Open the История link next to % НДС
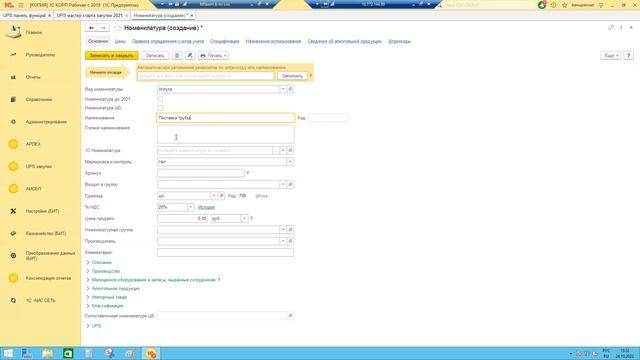The image size is (640, 360). click(x=206, y=207)
